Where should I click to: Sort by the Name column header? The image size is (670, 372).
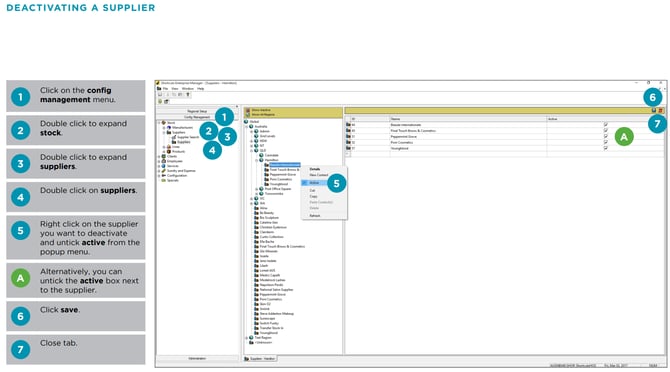coord(468,119)
